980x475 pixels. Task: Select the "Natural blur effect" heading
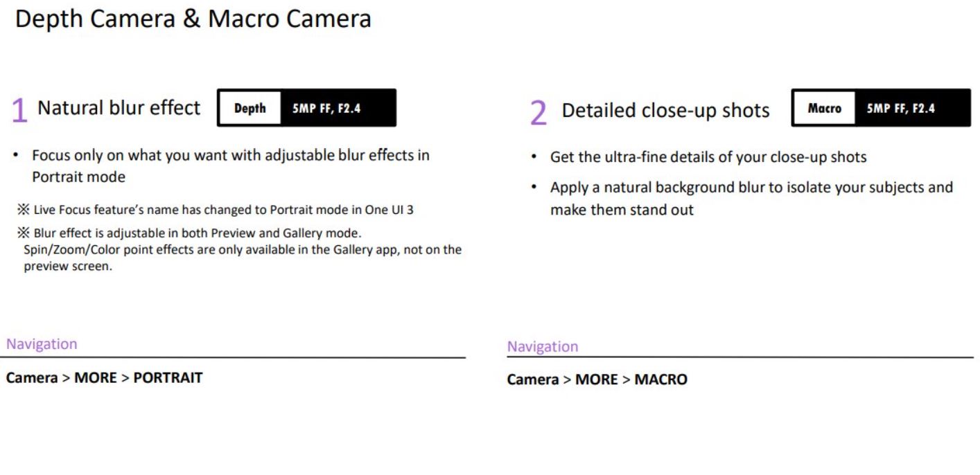click(x=119, y=108)
